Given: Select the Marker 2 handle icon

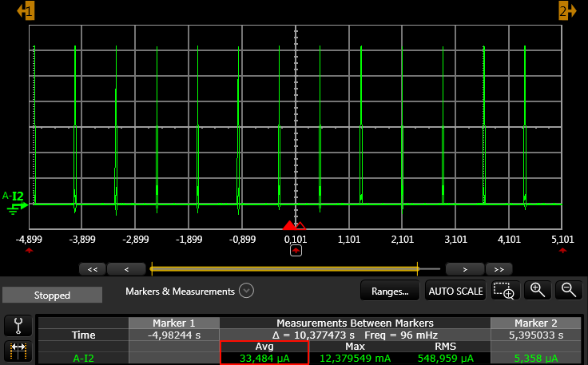Looking at the screenshot, I should (x=567, y=11).
